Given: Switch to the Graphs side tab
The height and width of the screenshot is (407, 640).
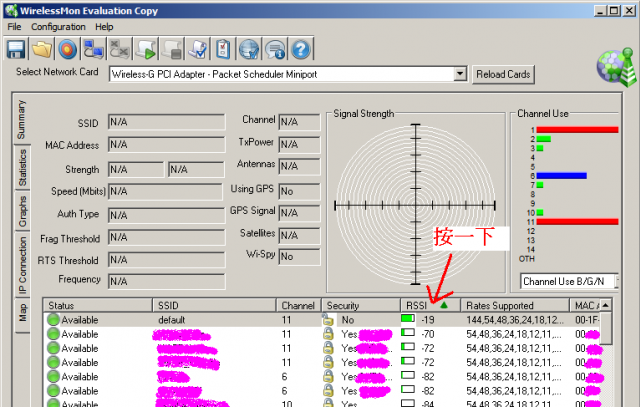Looking at the screenshot, I should pos(22,211).
